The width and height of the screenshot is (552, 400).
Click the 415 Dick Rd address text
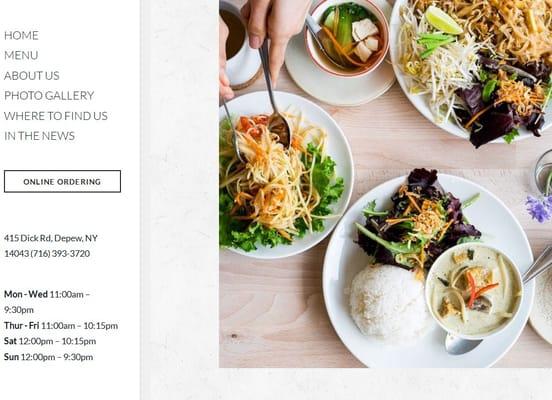tap(51, 238)
